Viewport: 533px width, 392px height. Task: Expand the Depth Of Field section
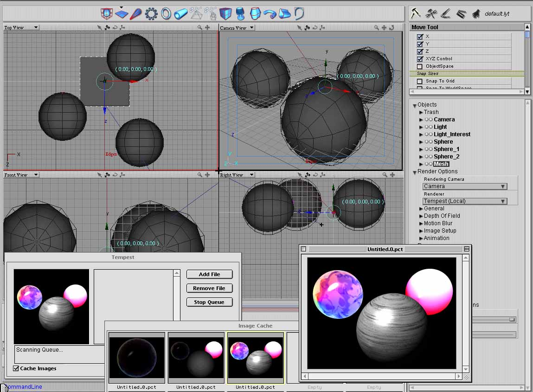(x=442, y=216)
